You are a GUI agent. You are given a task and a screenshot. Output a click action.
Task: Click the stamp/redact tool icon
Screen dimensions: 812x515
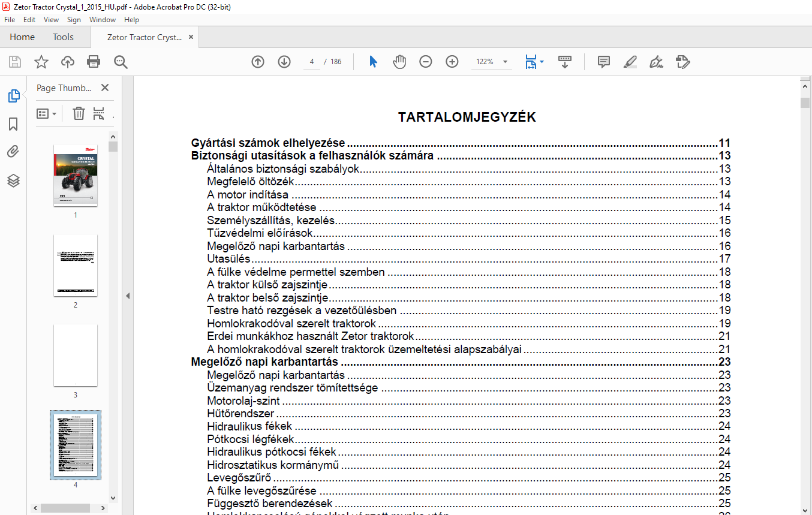(x=682, y=62)
